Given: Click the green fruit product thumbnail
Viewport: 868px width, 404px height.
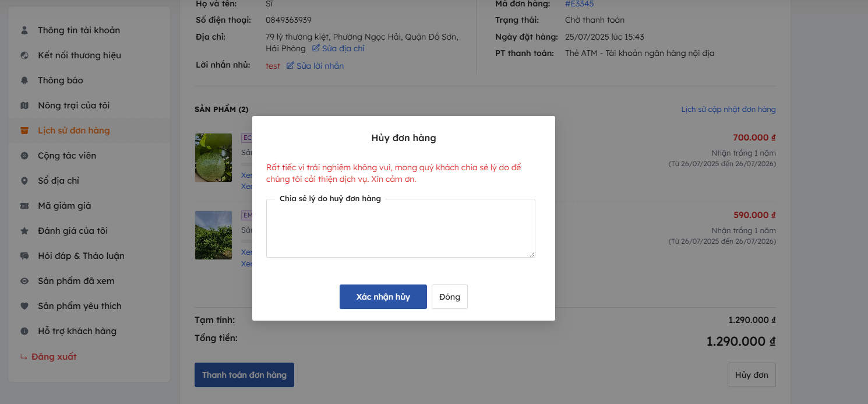Looking at the screenshot, I should [213, 157].
